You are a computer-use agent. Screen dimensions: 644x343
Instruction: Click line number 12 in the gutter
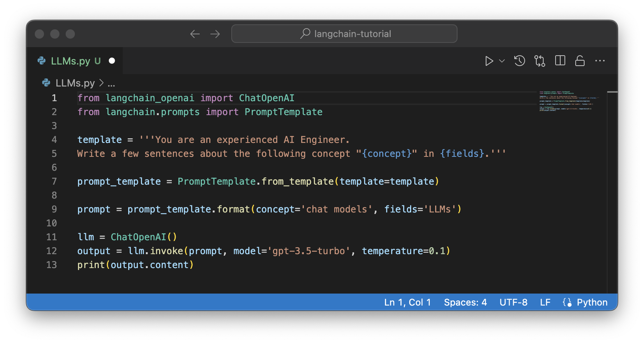[52, 251]
